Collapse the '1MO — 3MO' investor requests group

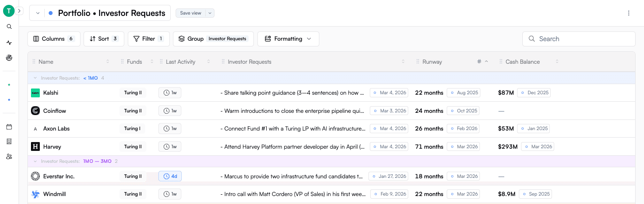point(35,162)
